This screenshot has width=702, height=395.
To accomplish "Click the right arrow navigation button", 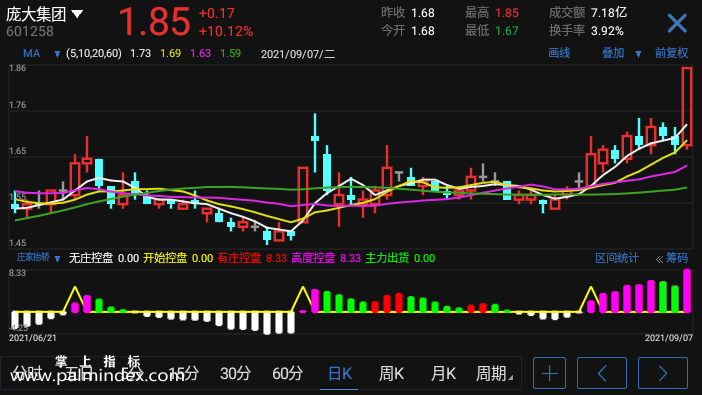I will (663, 373).
